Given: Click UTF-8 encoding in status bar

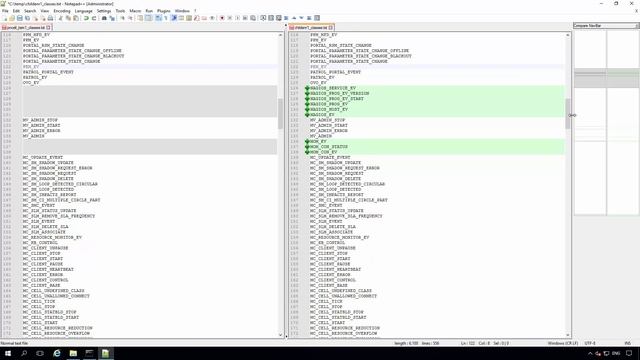Looking at the screenshot, I should point(590,343).
